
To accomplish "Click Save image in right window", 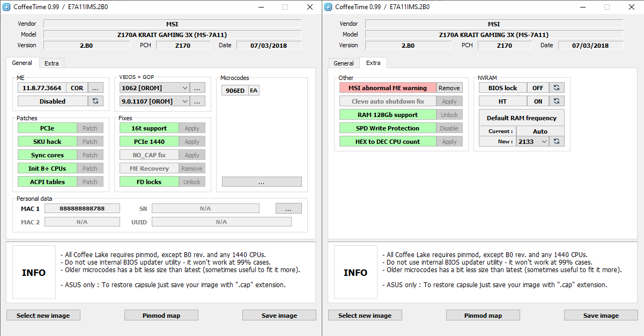I will point(601,315).
